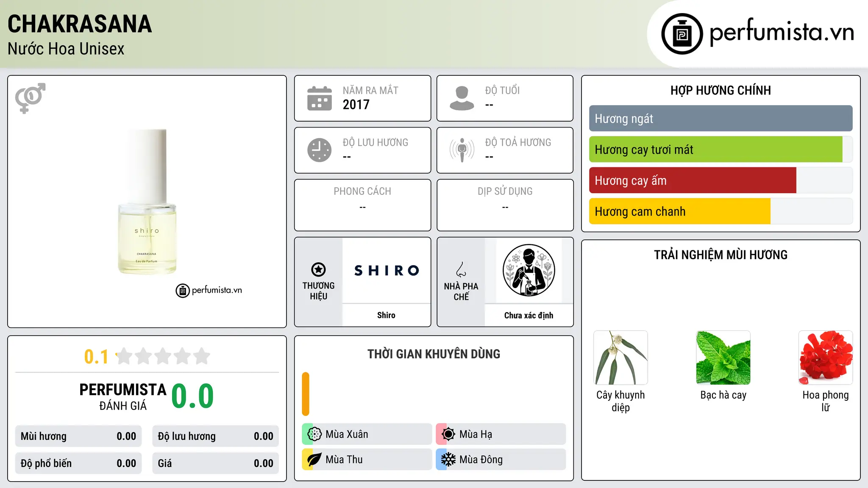Click the person icon beside Độ tuổi
This screenshot has height=488, width=868.
[462, 98]
